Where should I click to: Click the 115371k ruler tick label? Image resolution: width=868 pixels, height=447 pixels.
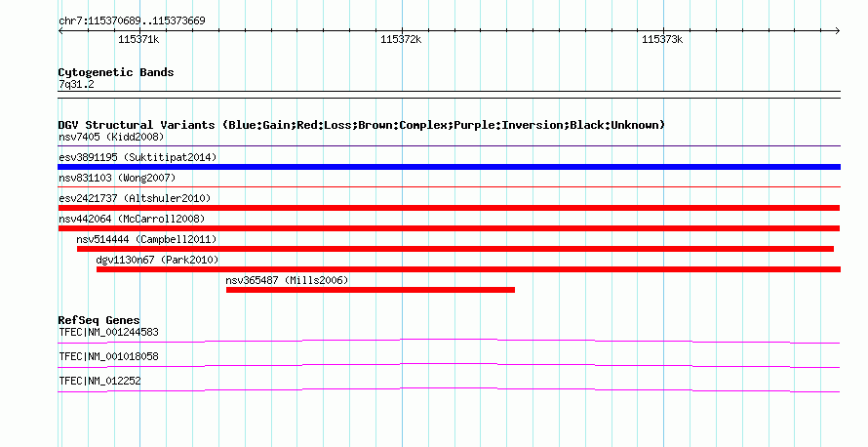(x=138, y=40)
